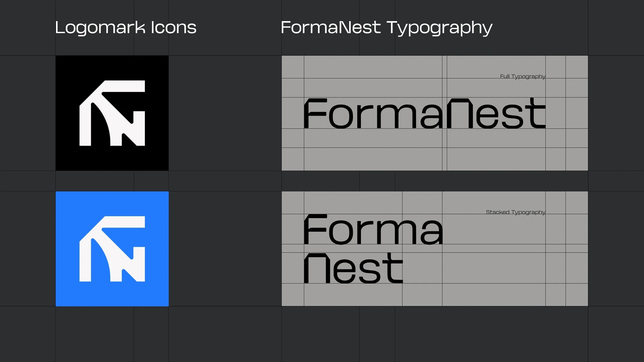Click the word "Typography" in the main heading
This screenshot has width=644, height=362.
pyautogui.click(x=439, y=27)
